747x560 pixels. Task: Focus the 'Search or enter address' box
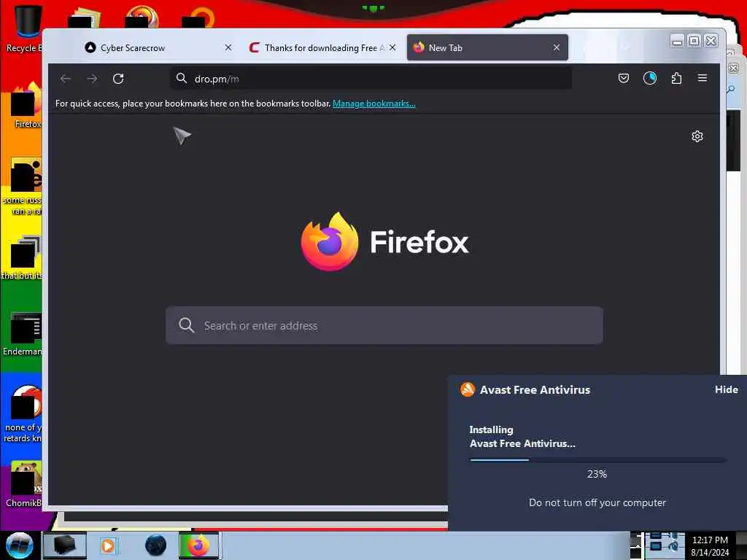click(x=384, y=325)
